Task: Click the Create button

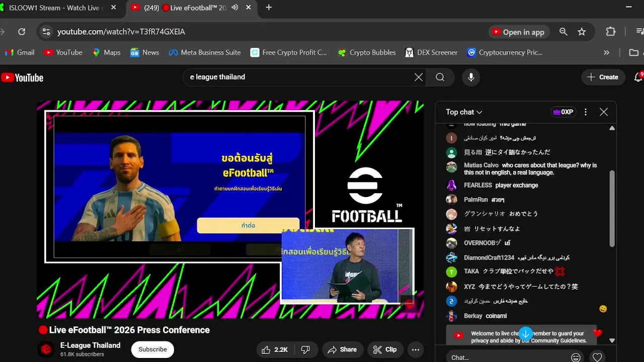Action: pyautogui.click(x=603, y=77)
